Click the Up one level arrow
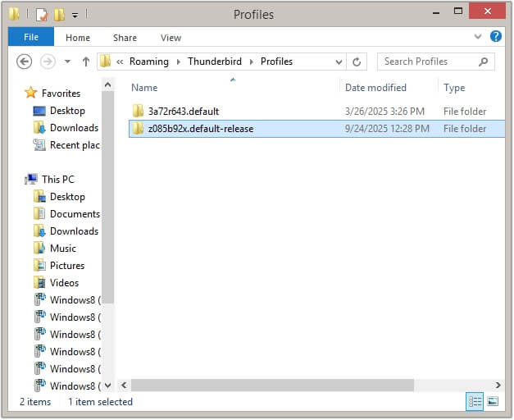 coord(84,62)
